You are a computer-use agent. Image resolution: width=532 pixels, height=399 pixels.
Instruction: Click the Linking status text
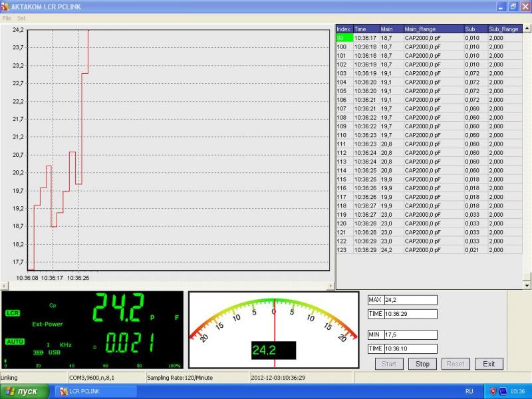[9, 378]
